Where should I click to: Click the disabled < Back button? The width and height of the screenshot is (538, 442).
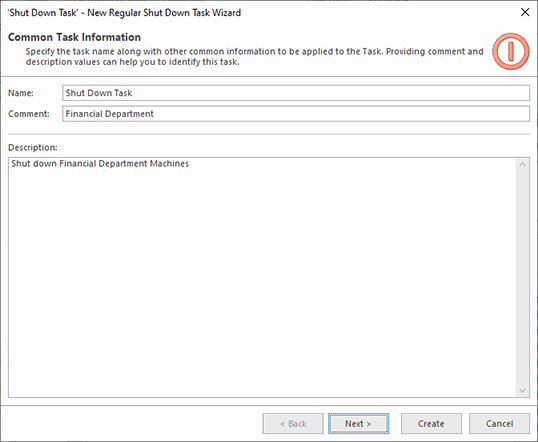coord(293,423)
